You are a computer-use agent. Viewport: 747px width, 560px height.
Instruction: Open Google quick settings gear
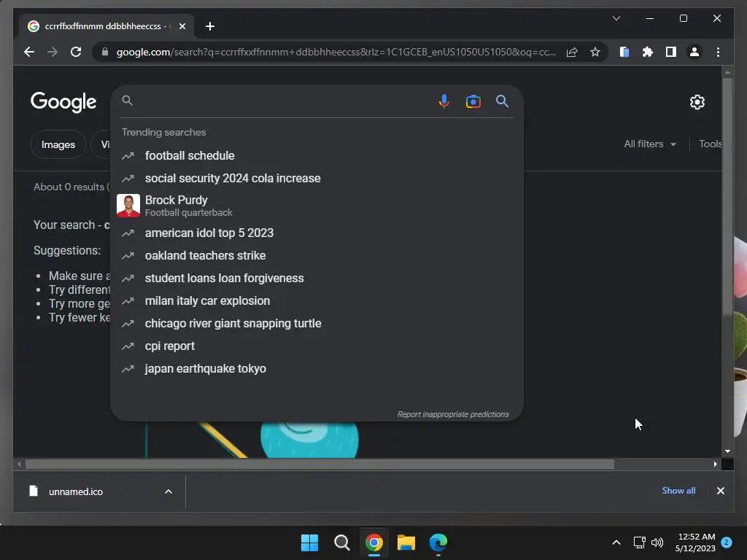697,102
